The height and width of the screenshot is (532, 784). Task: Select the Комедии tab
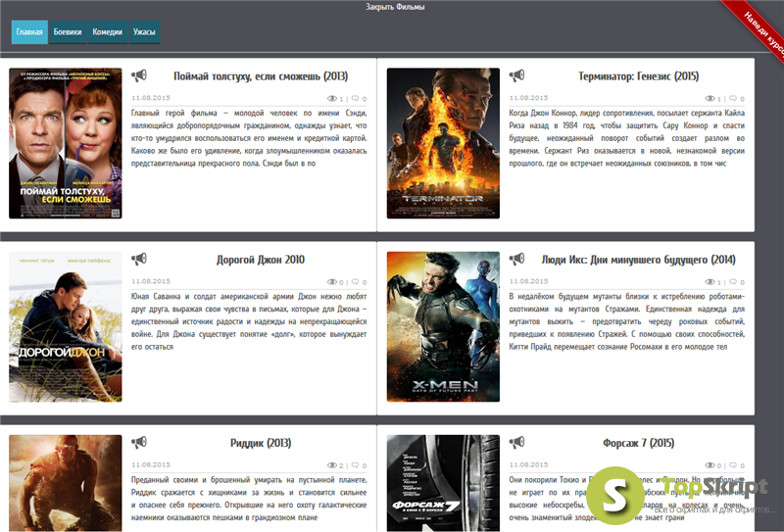pyautogui.click(x=108, y=32)
